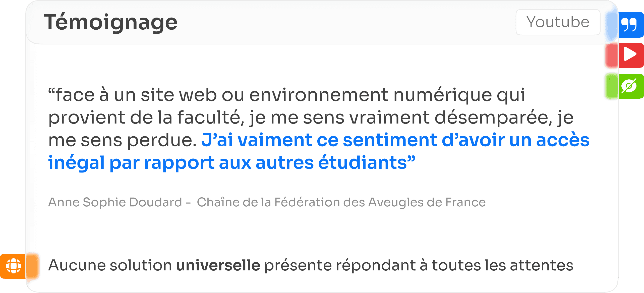Click the light orange tab beside globe icon
Screen dimensions: 644x293
[x=32, y=266]
